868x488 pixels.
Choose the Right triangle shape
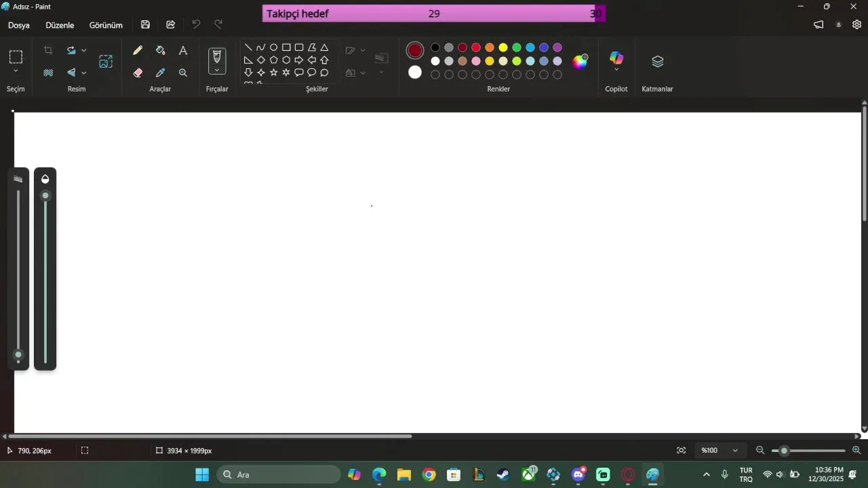click(x=248, y=60)
